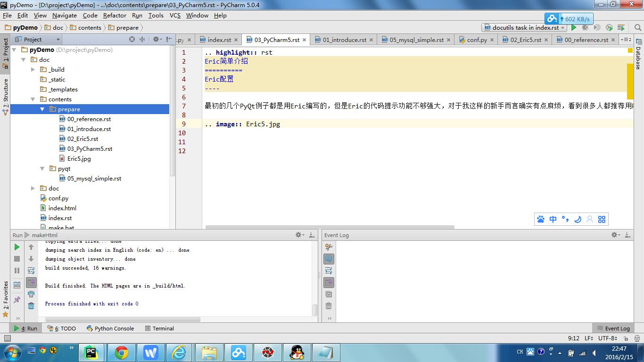
Task: Down the stack trace arrow in Run panel
Action: coord(31,259)
